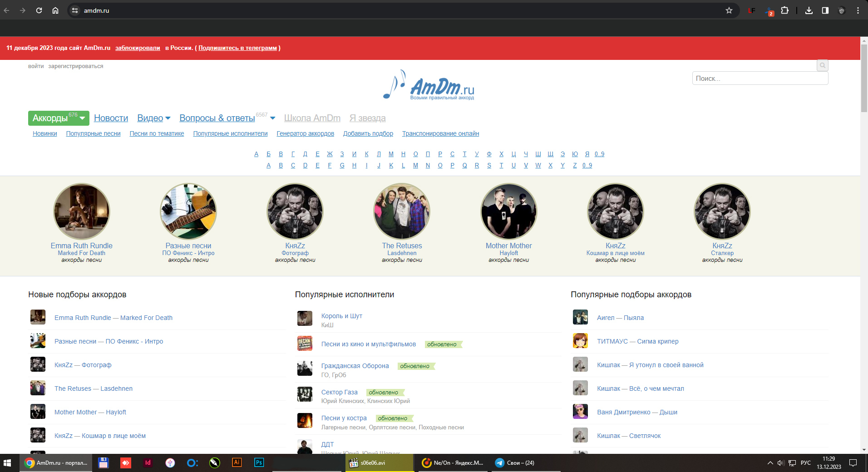Image resolution: width=868 pixels, height=472 pixels.
Task: Open browser downloads icon
Action: (809, 10)
